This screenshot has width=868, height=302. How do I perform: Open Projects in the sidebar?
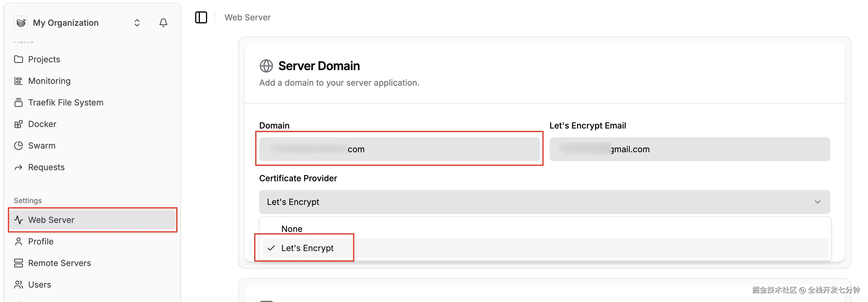click(x=44, y=59)
